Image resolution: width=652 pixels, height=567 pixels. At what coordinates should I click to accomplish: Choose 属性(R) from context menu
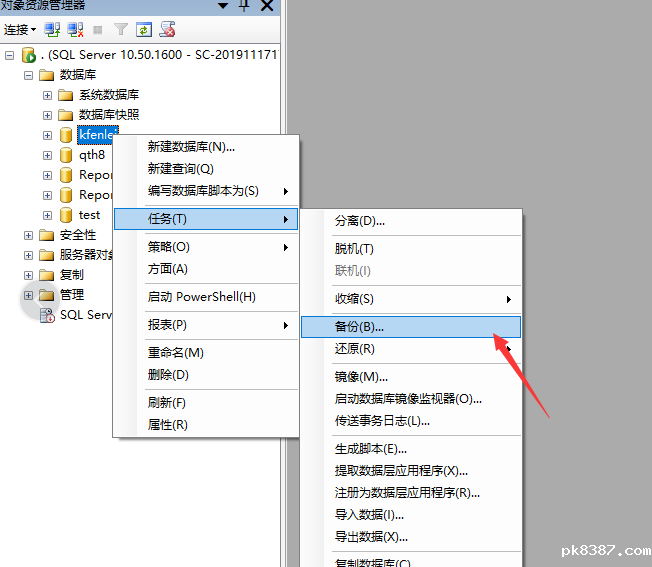coord(168,425)
